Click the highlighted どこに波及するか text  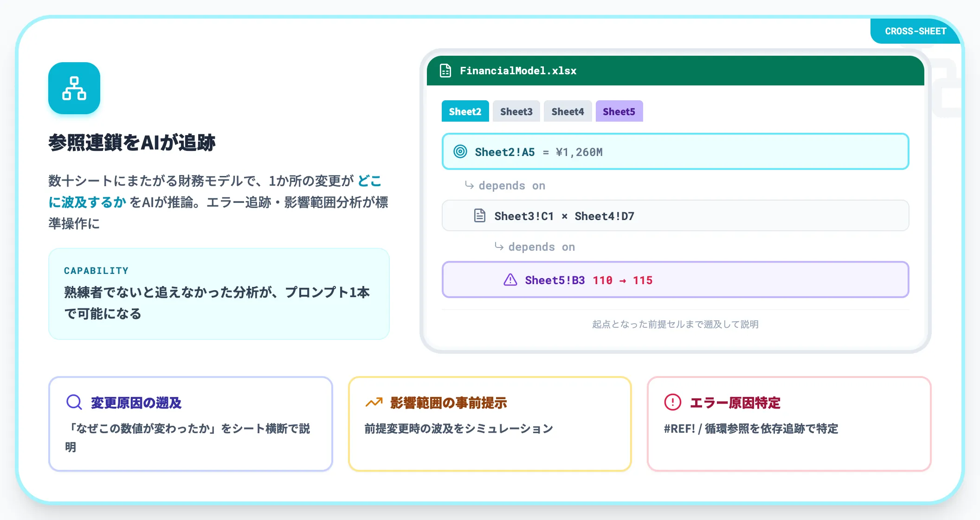tap(215, 191)
